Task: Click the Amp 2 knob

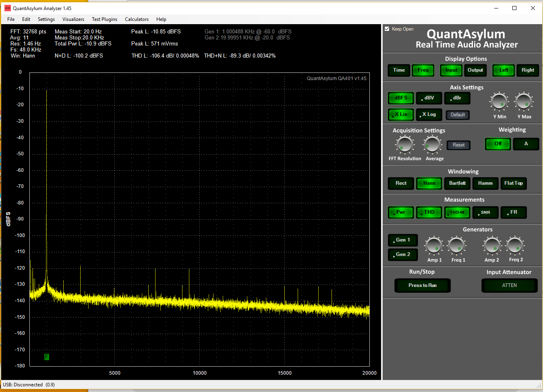Action: (492, 246)
